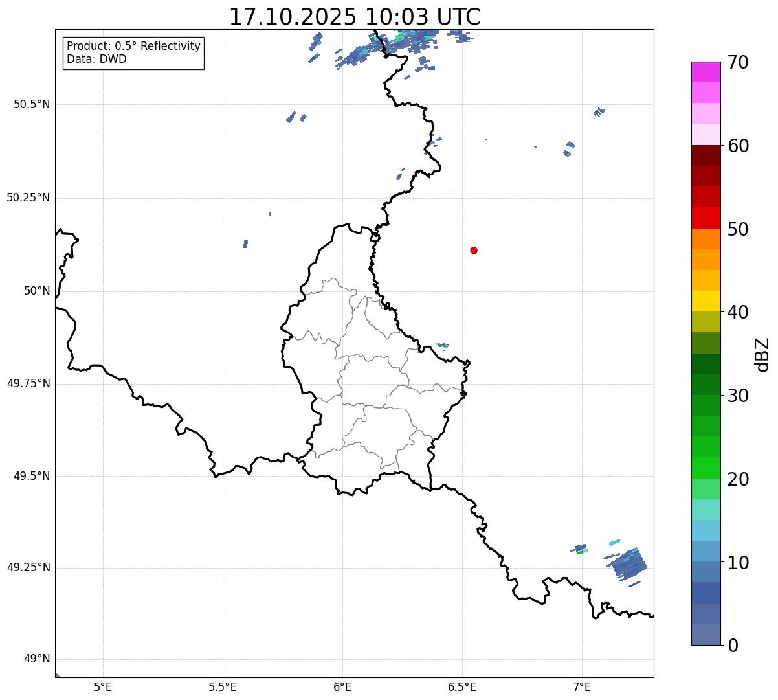The image size is (778, 700).
Task: Click the red radar site marker dot
Action: (474, 251)
